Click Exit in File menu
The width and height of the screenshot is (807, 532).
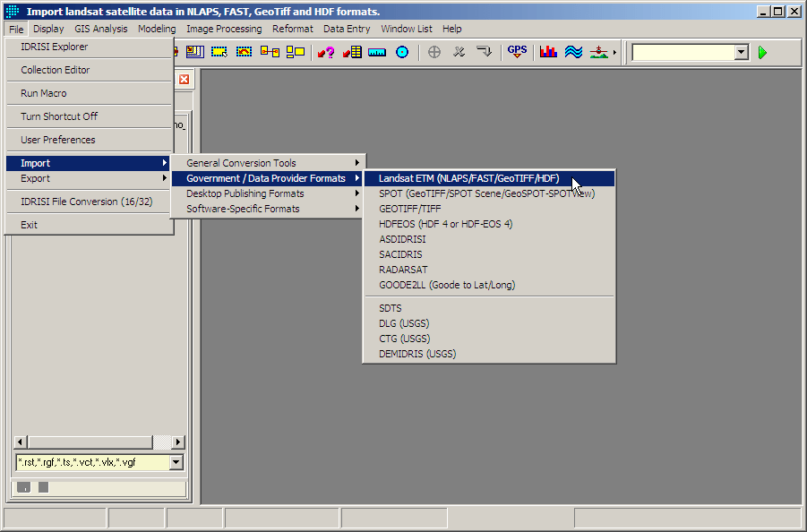(89, 225)
